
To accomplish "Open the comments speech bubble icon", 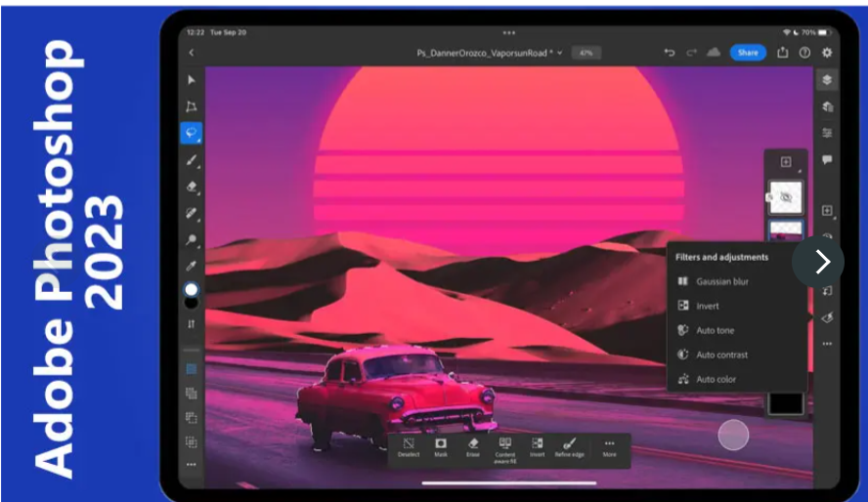I will tap(827, 160).
